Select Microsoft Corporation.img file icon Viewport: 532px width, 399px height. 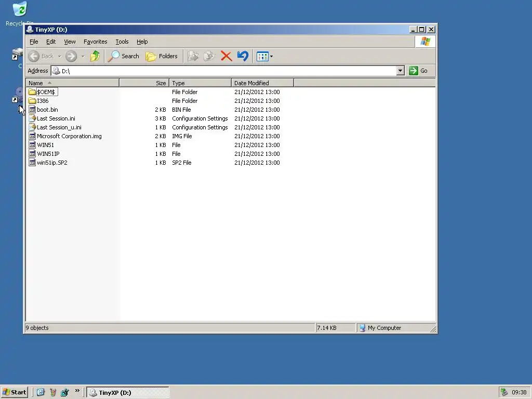click(x=32, y=136)
